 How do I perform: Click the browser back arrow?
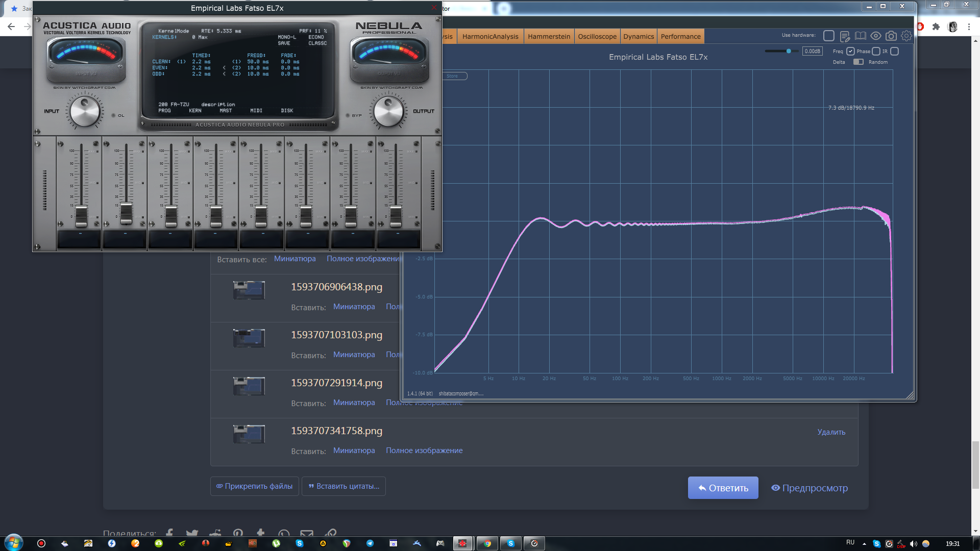[11, 27]
